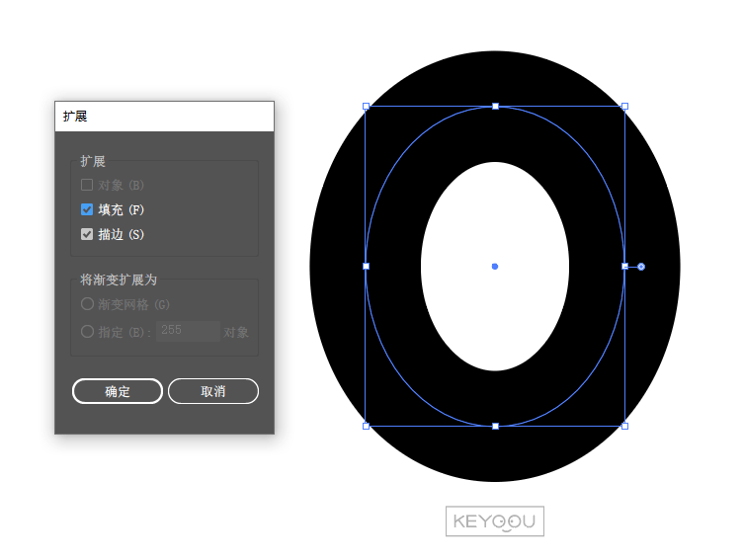The height and width of the screenshot is (560, 743).
Task: Click the 扩展 dialog title bar
Action: click(164, 117)
